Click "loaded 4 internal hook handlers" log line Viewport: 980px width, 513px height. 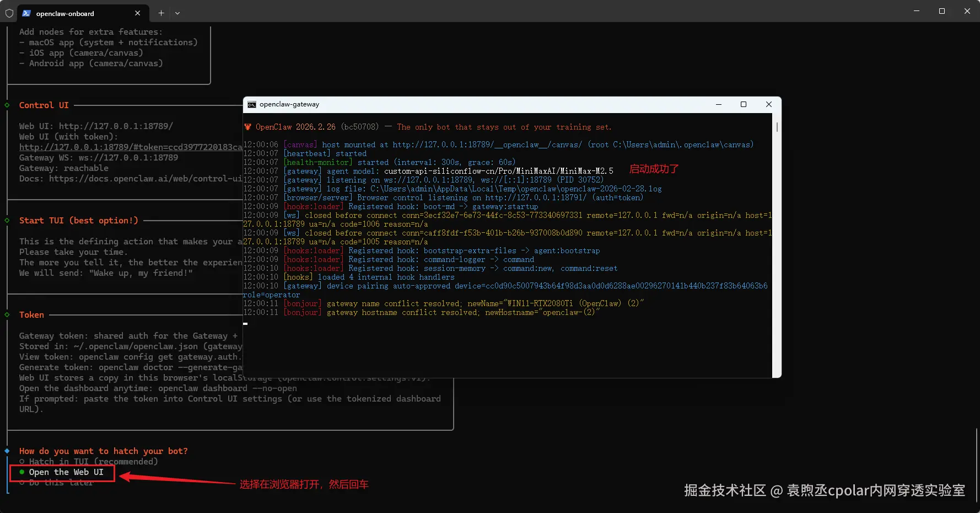(x=349, y=277)
